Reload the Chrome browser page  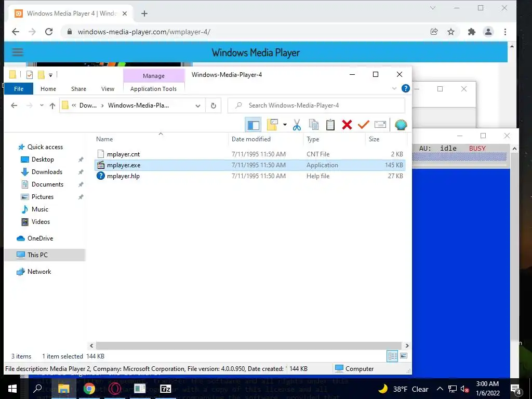[x=49, y=32]
